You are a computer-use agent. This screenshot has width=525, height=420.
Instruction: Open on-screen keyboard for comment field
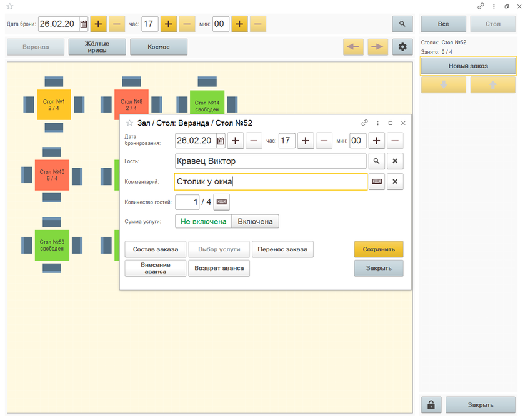pos(377,182)
